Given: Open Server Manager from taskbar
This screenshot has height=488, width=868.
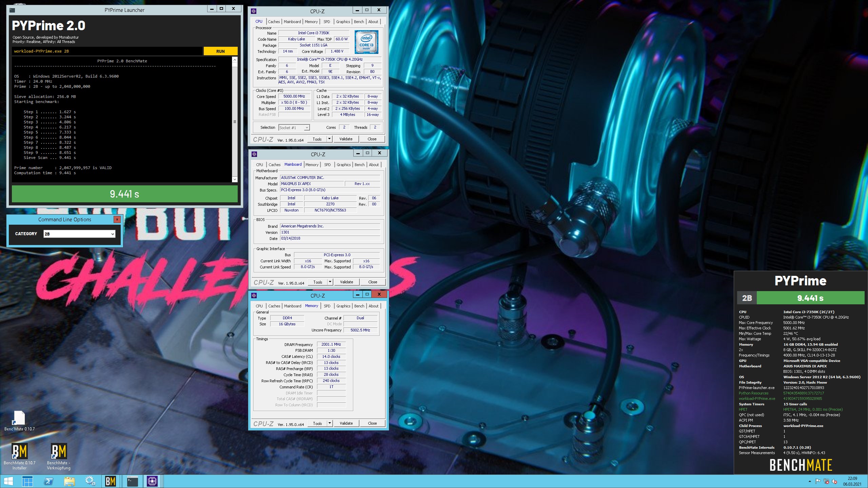Looking at the screenshot, I should 27,481.
